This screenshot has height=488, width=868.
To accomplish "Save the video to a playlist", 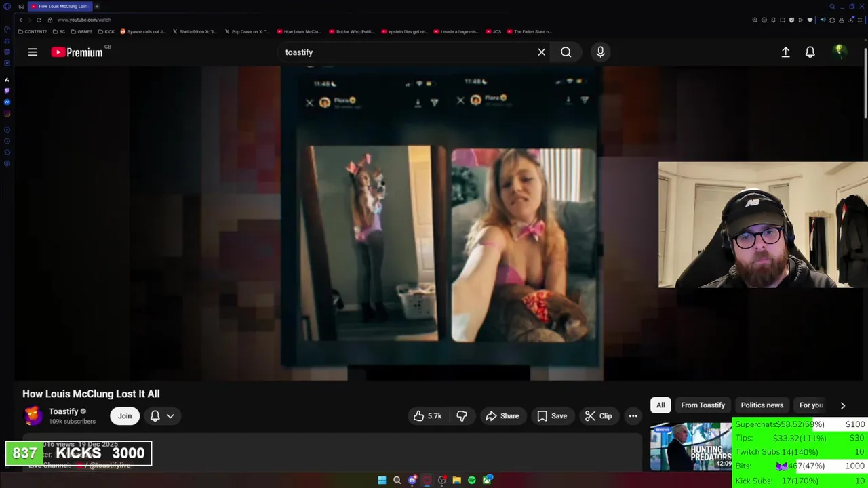I will point(551,416).
